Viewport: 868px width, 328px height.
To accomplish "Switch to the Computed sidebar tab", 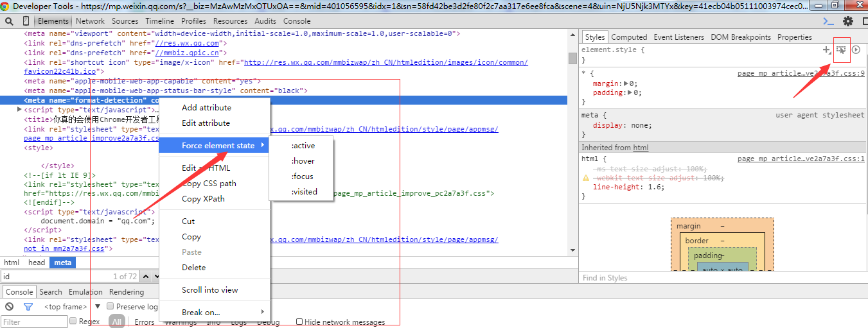I will pyautogui.click(x=629, y=37).
